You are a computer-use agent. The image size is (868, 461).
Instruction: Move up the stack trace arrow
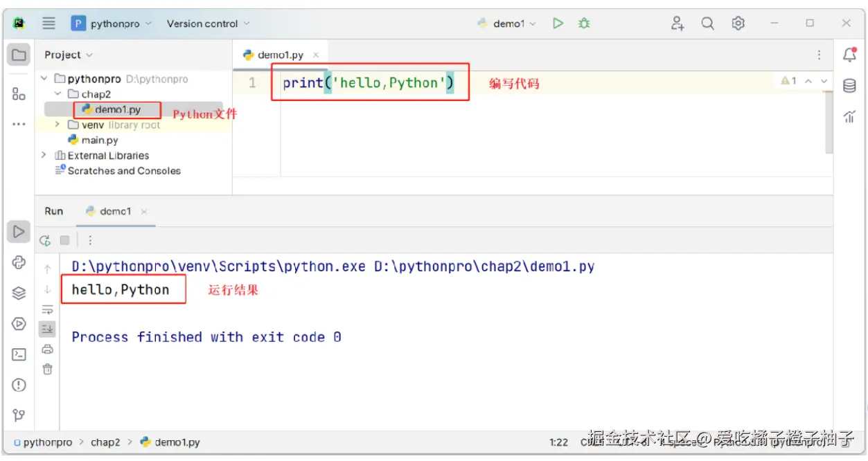pos(47,269)
